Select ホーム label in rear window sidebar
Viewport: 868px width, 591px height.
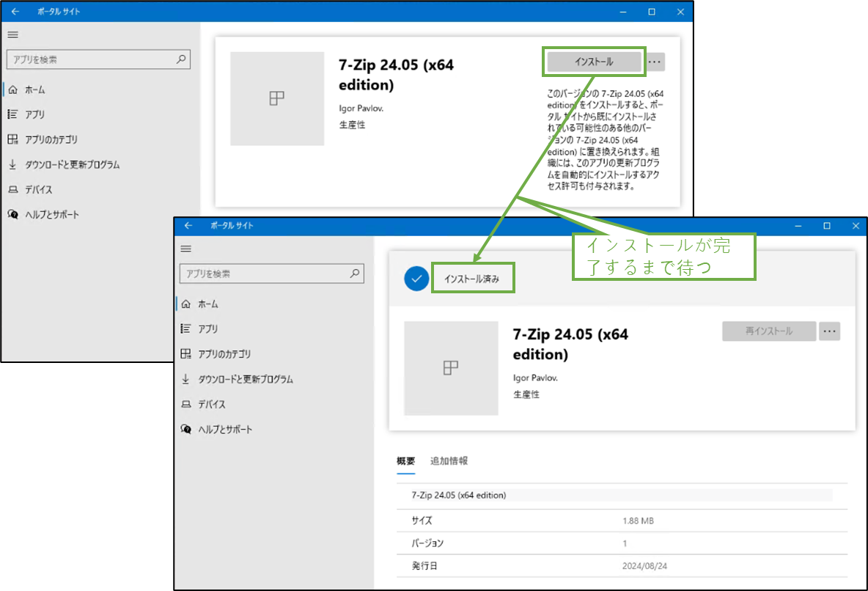[x=35, y=89]
